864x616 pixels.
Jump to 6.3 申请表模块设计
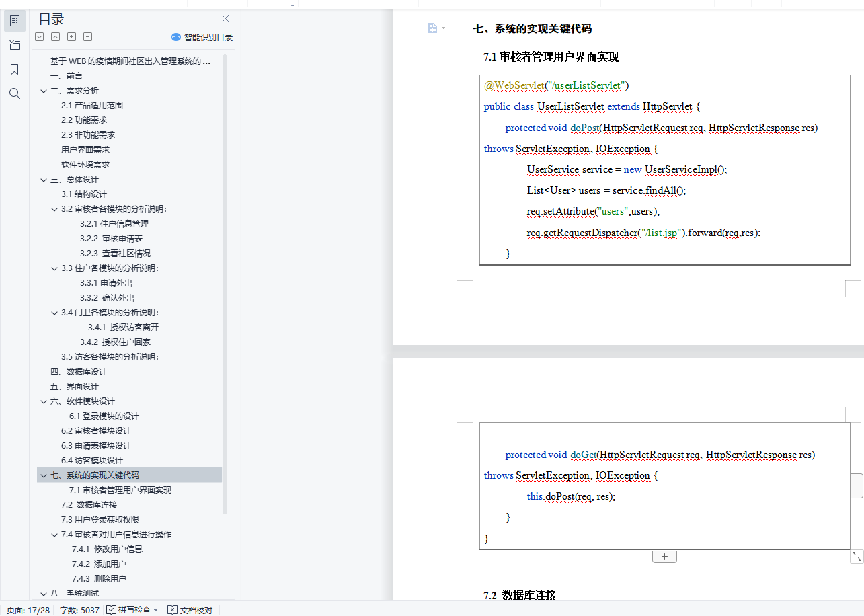point(96,445)
